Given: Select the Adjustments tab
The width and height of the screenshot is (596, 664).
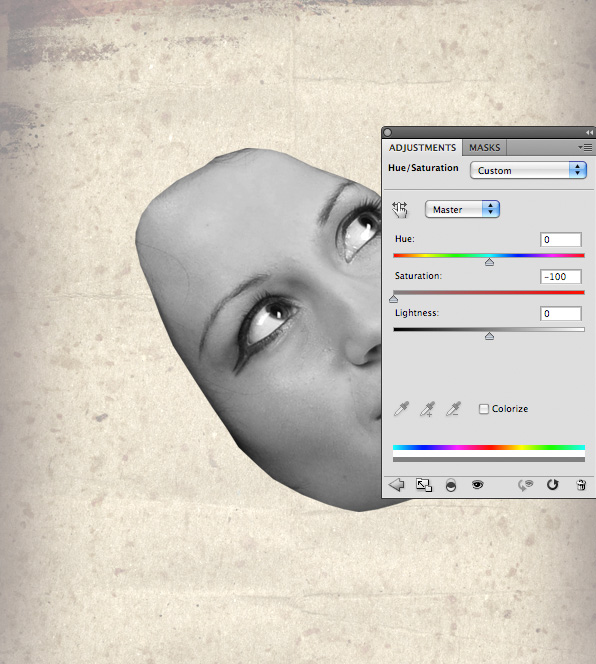Looking at the screenshot, I should pyautogui.click(x=422, y=148).
